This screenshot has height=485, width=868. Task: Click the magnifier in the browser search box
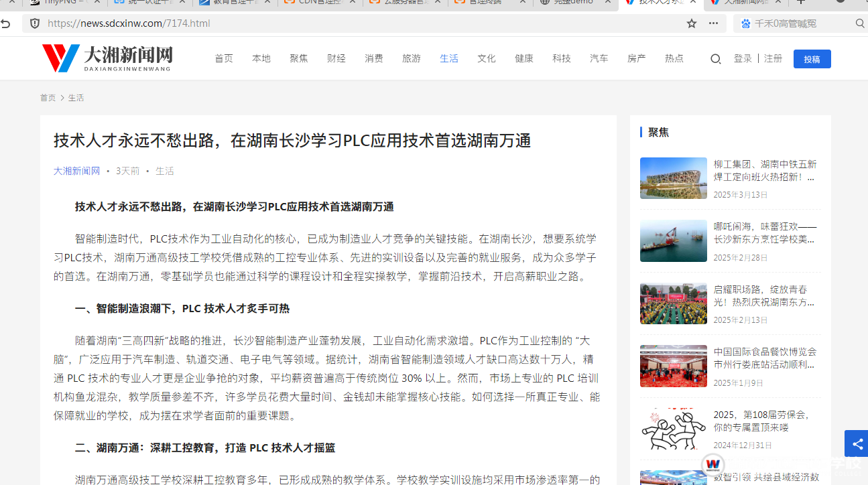(x=860, y=23)
